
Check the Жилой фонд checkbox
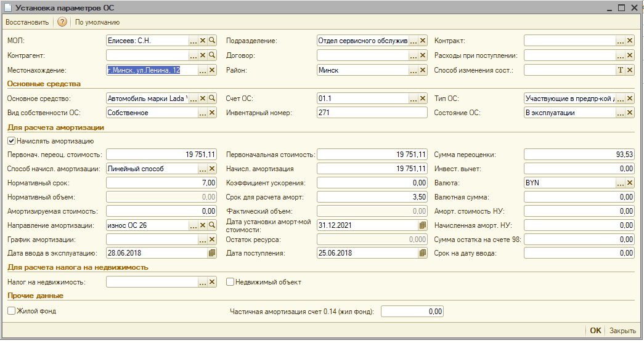pos(11,311)
